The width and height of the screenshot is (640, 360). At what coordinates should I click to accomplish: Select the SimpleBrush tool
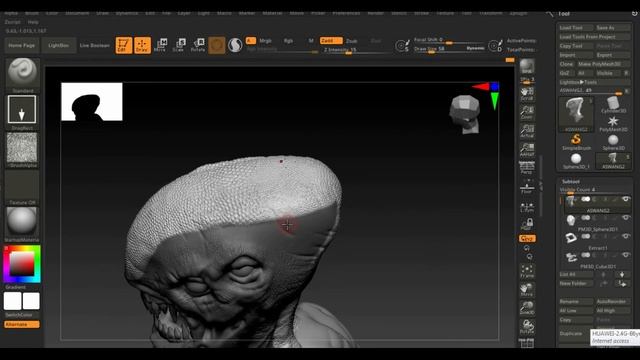[576, 142]
